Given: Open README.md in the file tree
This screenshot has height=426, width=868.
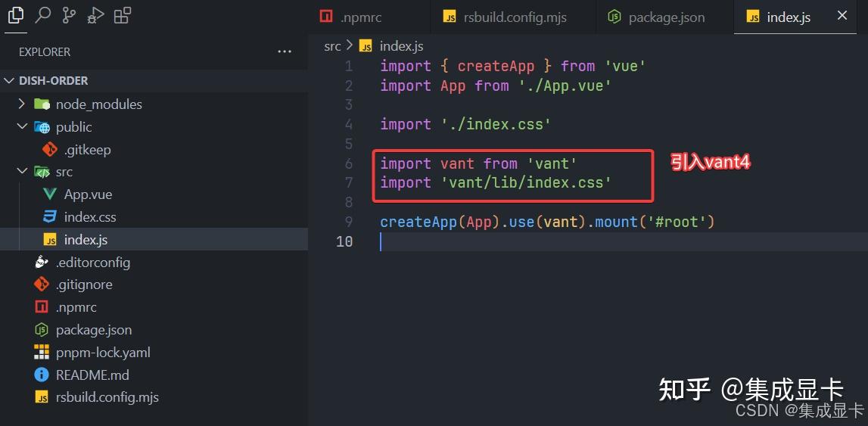Looking at the screenshot, I should [92, 375].
